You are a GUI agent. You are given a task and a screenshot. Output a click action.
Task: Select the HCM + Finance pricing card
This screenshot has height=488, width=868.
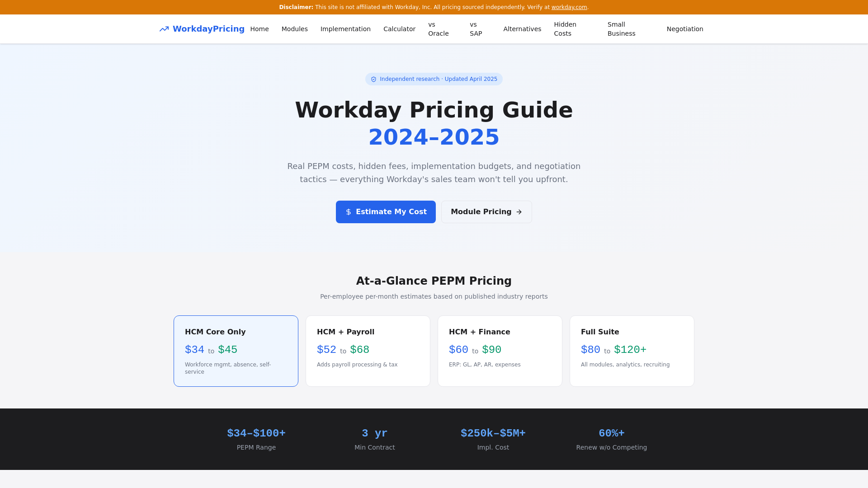(x=500, y=351)
